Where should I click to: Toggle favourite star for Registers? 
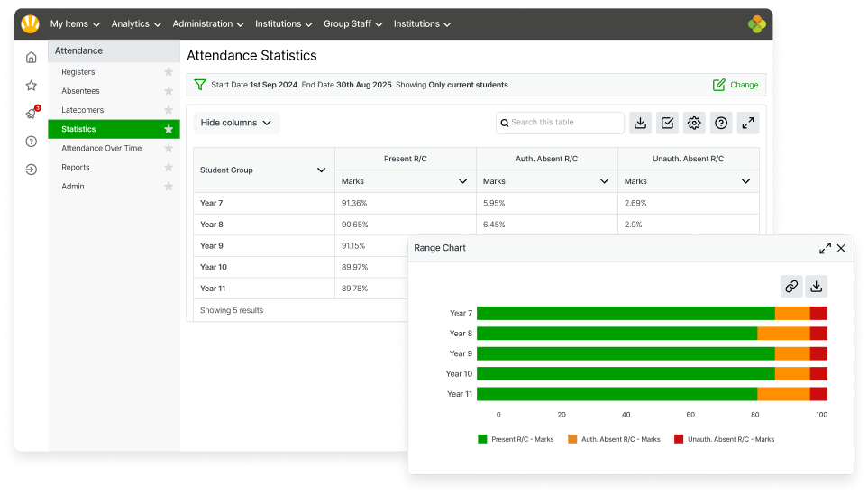[x=168, y=72]
